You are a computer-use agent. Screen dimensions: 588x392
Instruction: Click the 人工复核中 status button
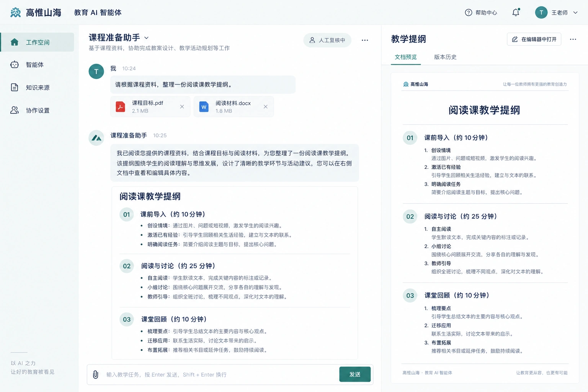[327, 40]
